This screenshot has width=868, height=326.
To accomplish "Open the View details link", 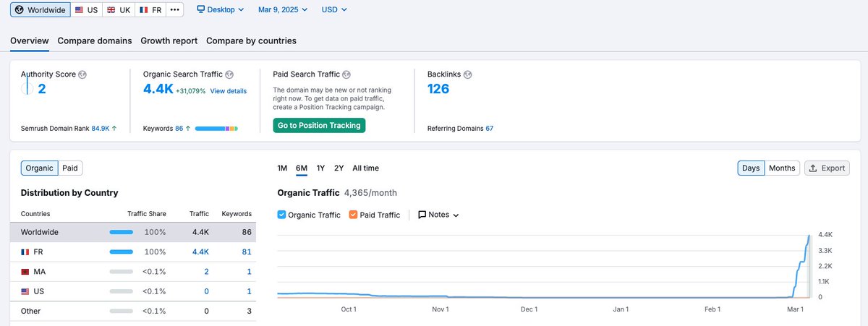I will coord(229,91).
